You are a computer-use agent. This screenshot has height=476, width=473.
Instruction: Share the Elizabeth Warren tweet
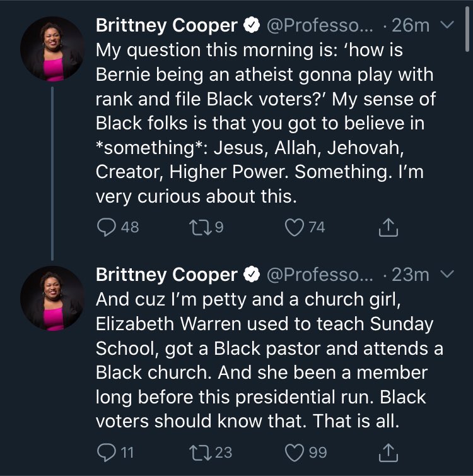(x=388, y=452)
